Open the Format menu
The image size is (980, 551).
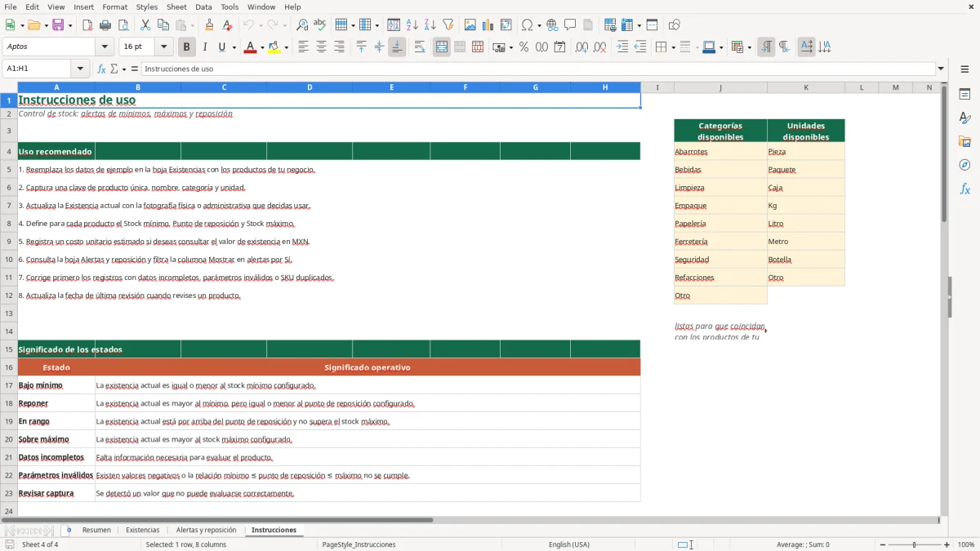(114, 7)
